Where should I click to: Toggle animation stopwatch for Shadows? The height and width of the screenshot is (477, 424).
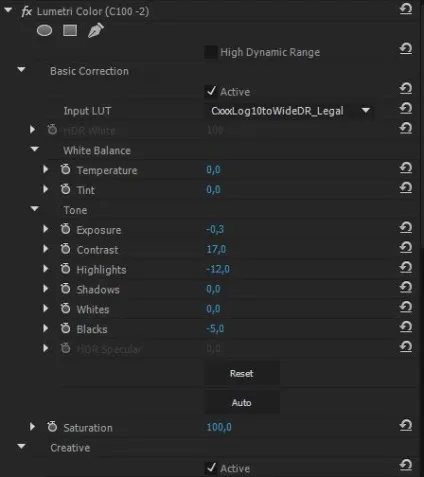click(x=65, y=288)
